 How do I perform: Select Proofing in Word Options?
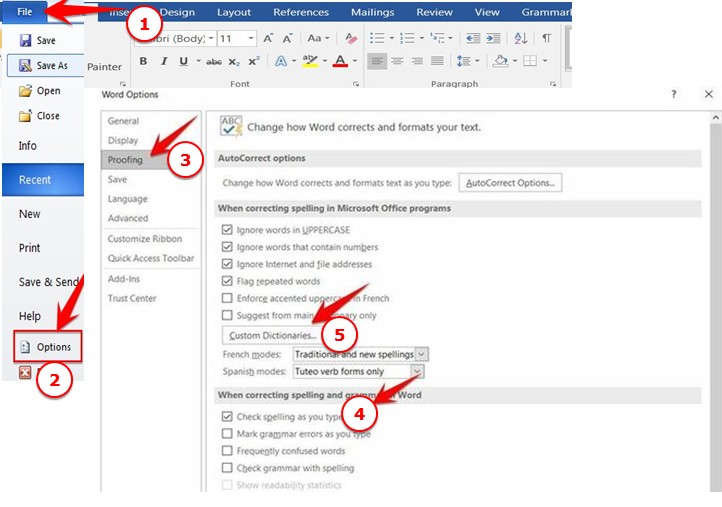point(150,160)
